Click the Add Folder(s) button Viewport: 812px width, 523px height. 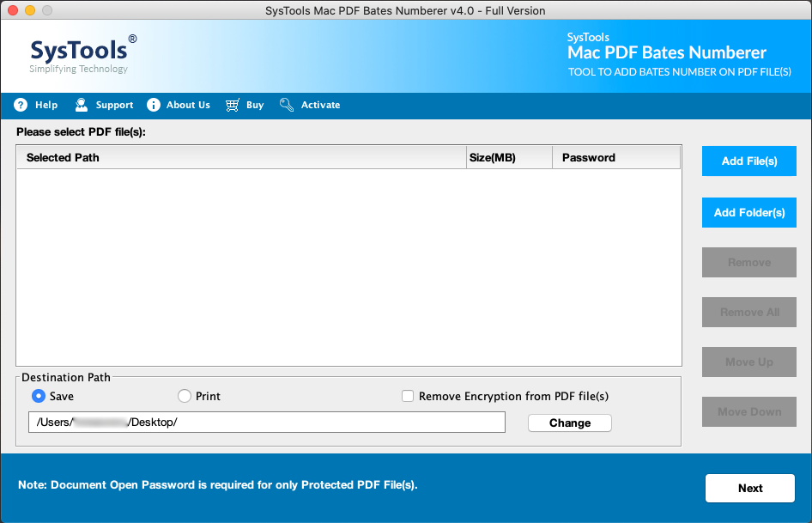[749, 212]
